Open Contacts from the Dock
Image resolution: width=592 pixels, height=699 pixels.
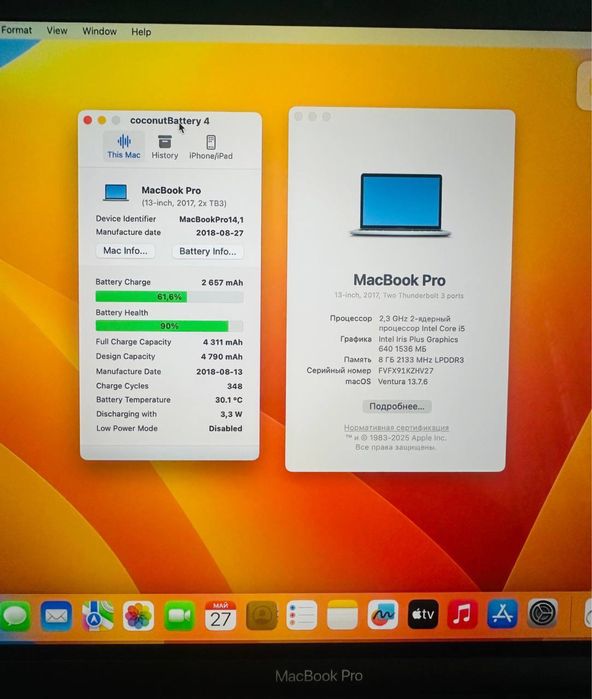pyautogui.click(x=261, y=616)
